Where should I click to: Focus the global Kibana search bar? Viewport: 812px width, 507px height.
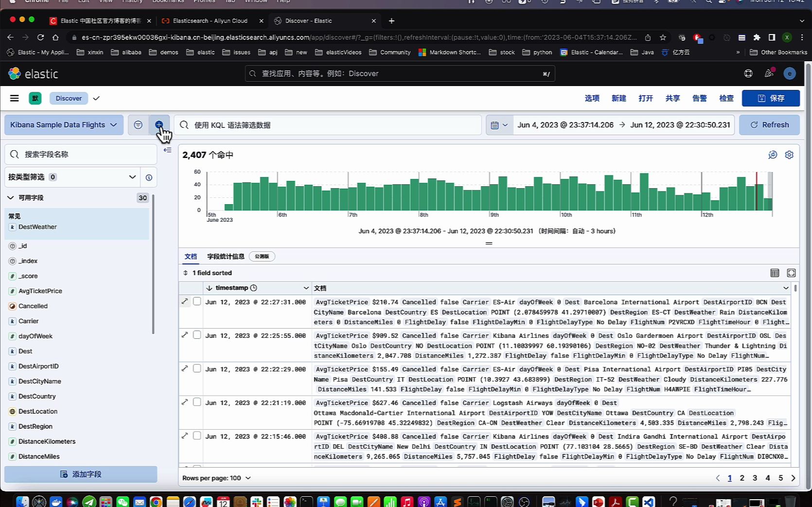point(400,73)
